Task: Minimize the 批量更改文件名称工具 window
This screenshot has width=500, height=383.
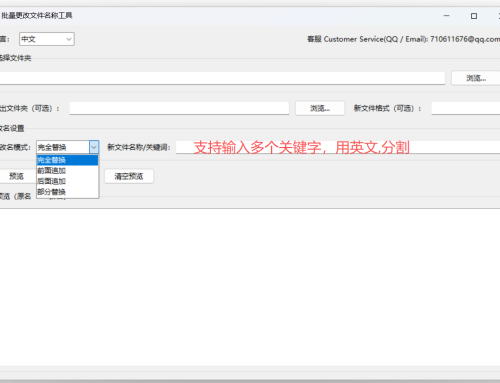Action: (x=447, y=16)
